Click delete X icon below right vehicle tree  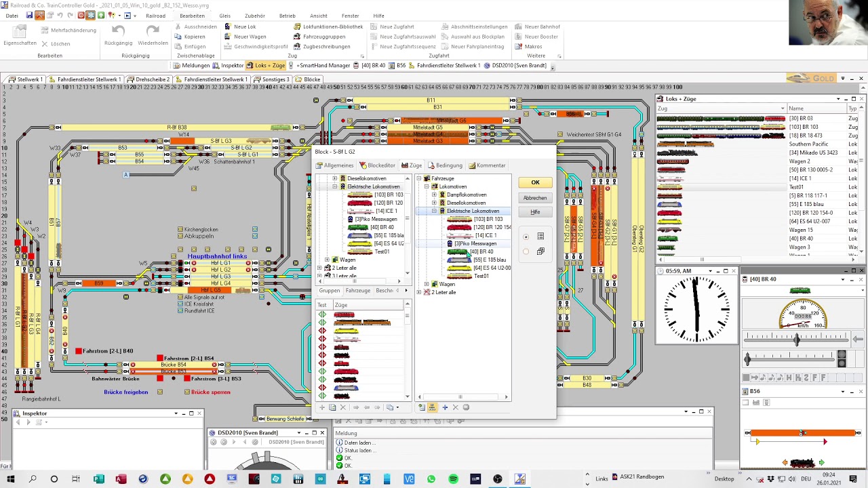(x=455, y=407)
